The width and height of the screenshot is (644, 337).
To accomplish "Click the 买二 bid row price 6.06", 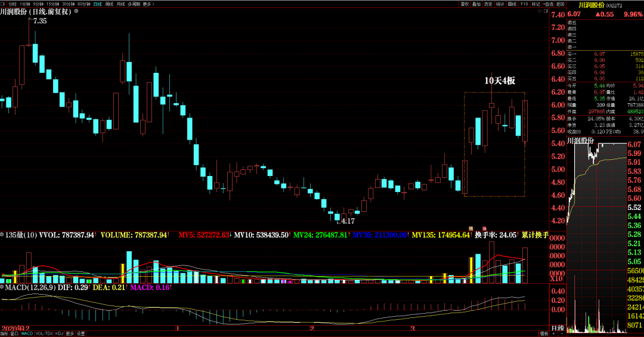I will coord(599,60).
